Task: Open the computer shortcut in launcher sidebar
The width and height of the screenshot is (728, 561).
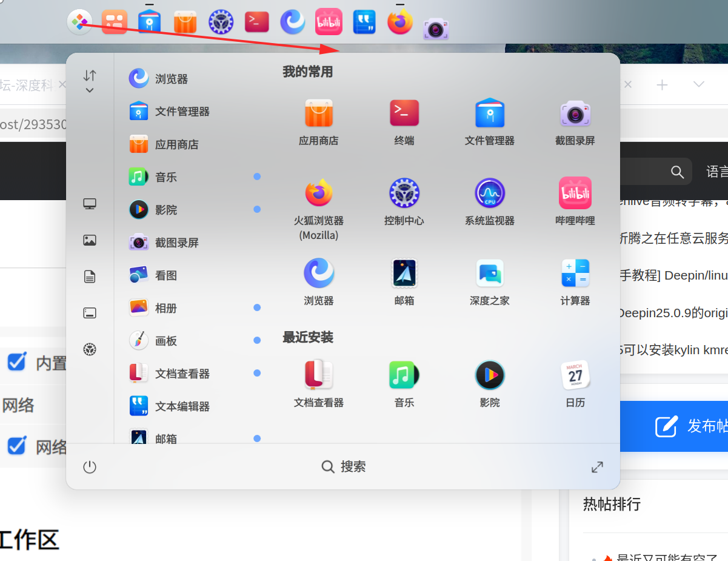Action: 90,204
